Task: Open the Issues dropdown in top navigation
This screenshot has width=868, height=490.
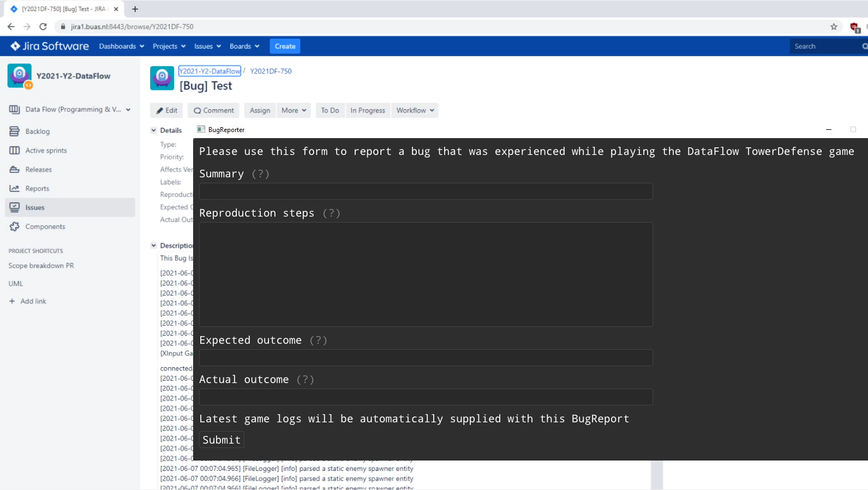Action: [x=207, y=46]
